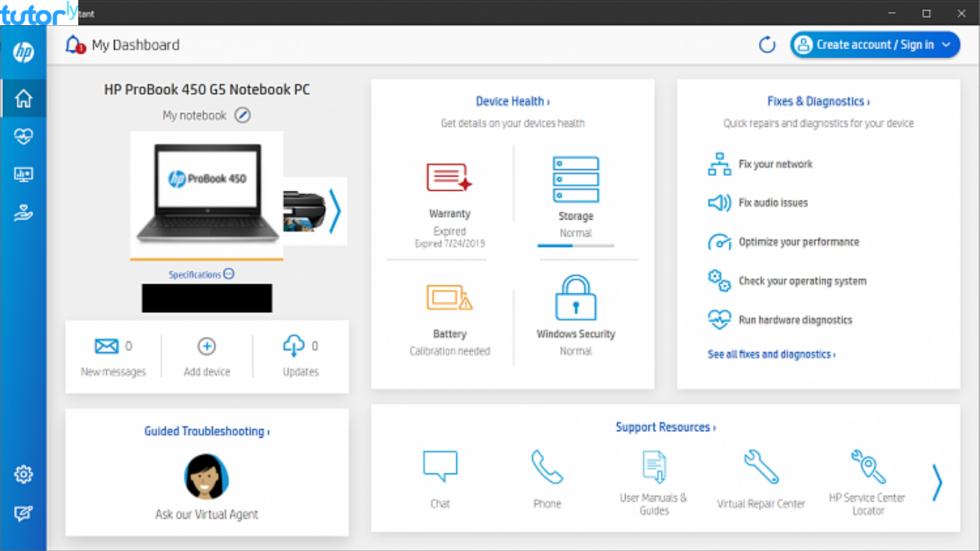Click the Chat support icon
The width and height of the screenshot is (980, 551).
click(x=440, y=466)
